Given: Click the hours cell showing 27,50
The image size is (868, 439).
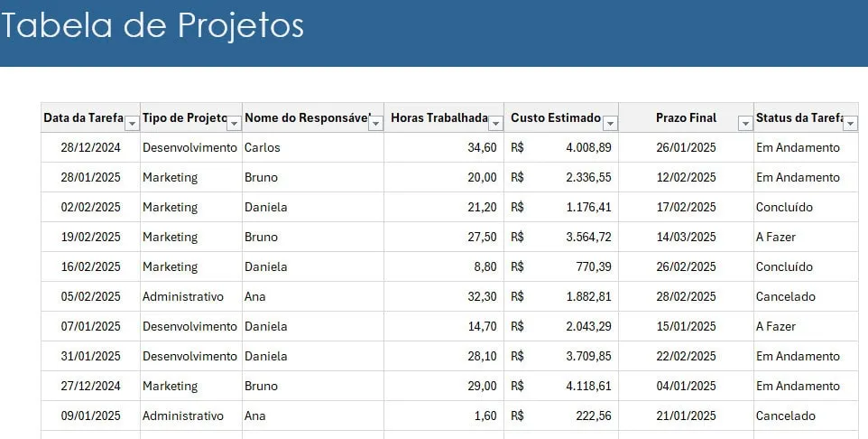Looking at the screenshot, I should pos(444,237).
